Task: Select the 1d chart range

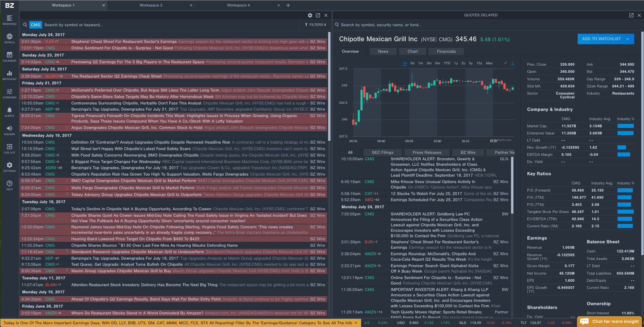Action: (405, 63)
